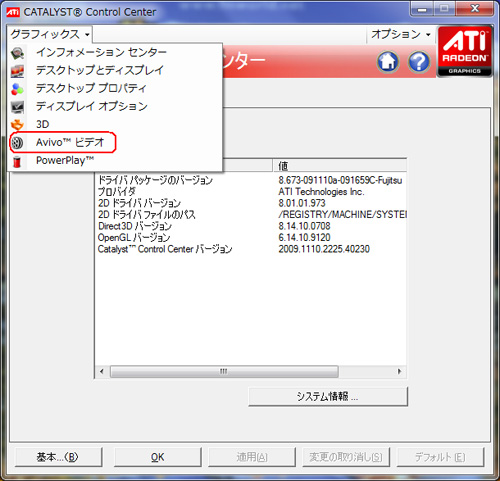Screen dimensions: 500x481
Task: Expand the オプション dropdown
Action: (x=401, y=34)
